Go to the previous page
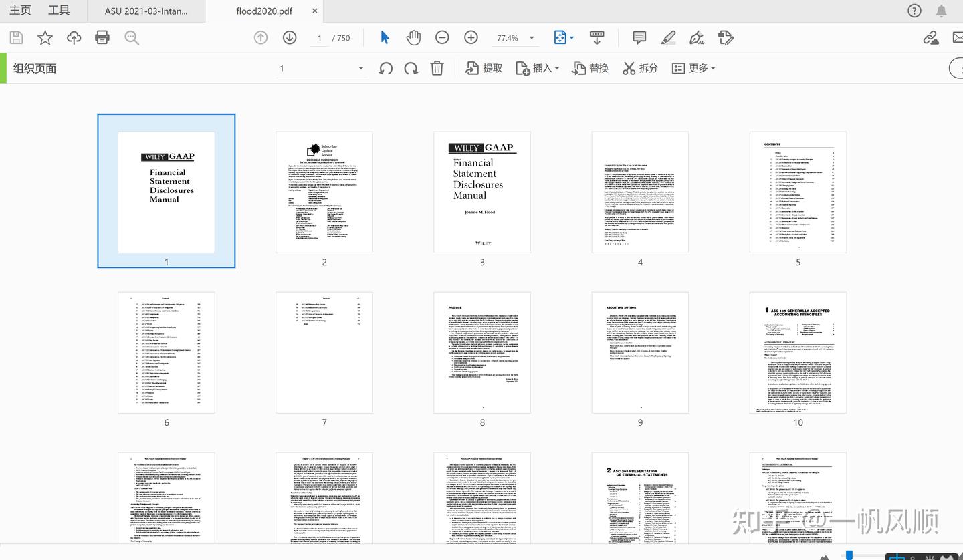 pyautogui.click(x=261, y=38)
